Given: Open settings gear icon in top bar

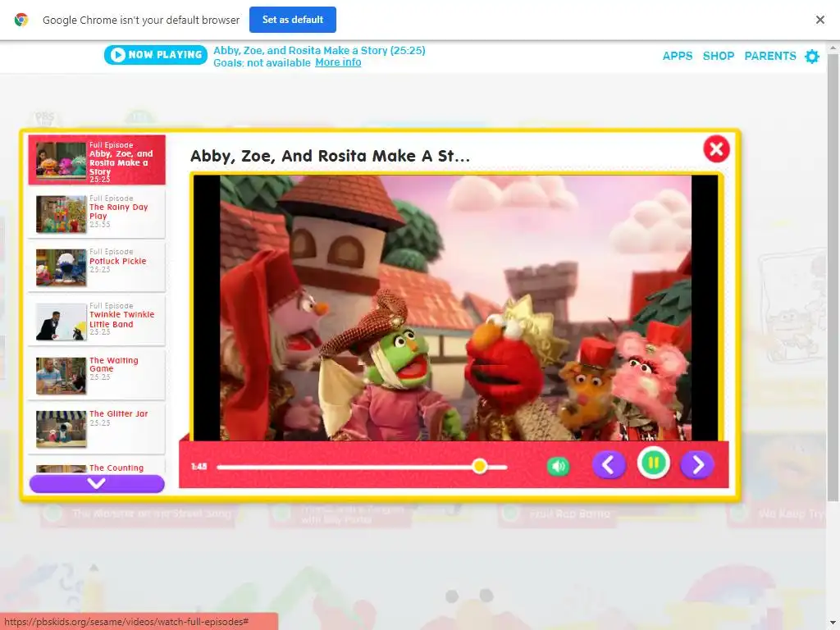Looking at the screenshot, I should (x=812, y=56).
